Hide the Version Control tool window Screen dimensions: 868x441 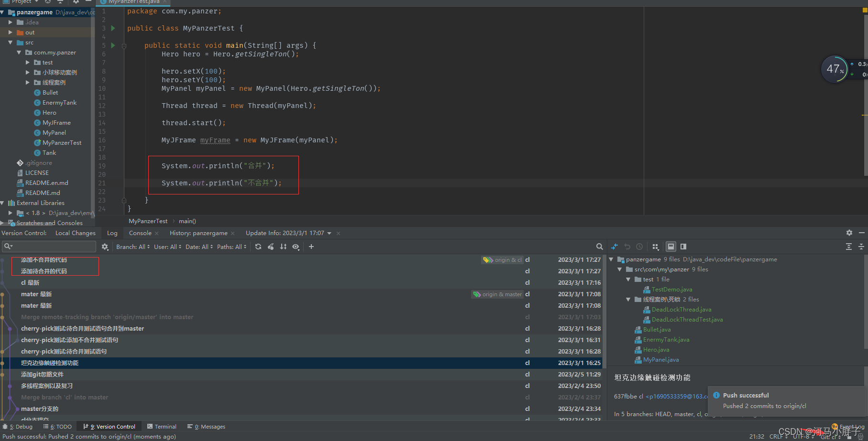pyautogui.click(x=862, y=233)
